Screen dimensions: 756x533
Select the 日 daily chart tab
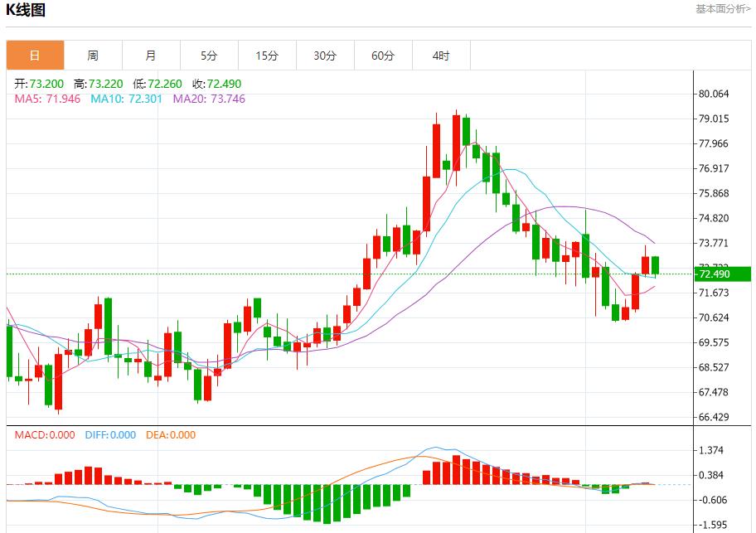pos(35,56)
